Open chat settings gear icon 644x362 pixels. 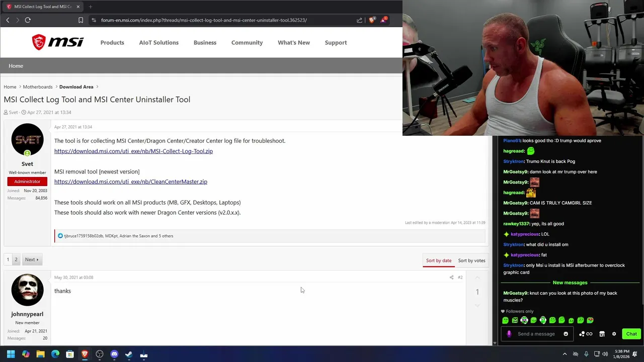pos(614,334)
